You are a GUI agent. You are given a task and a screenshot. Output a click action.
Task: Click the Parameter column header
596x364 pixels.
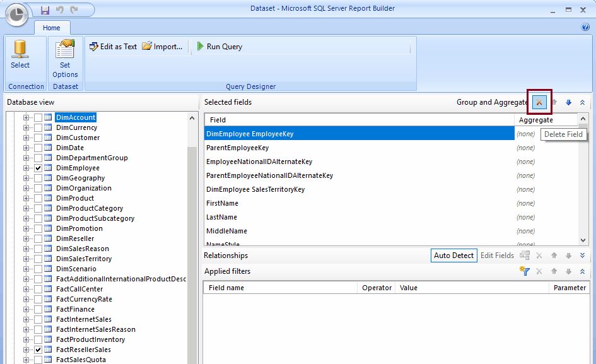(x=570, y=288)
